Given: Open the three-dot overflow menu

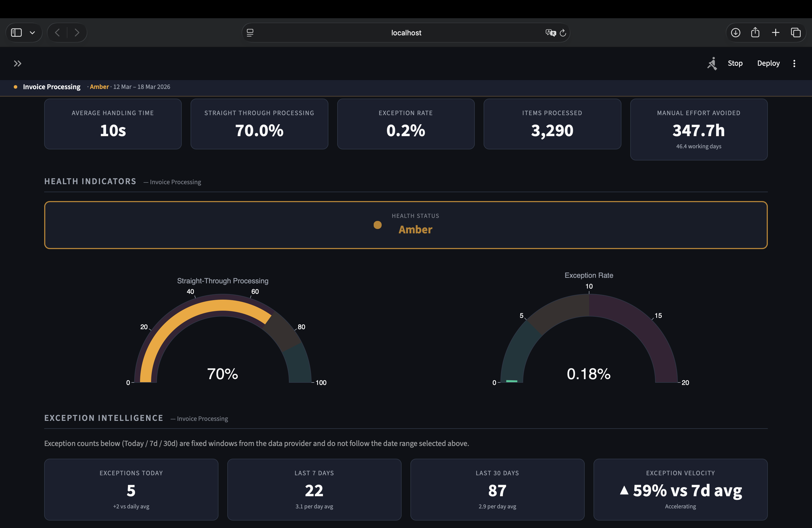Looking at the screenshot, I should 794,63.
